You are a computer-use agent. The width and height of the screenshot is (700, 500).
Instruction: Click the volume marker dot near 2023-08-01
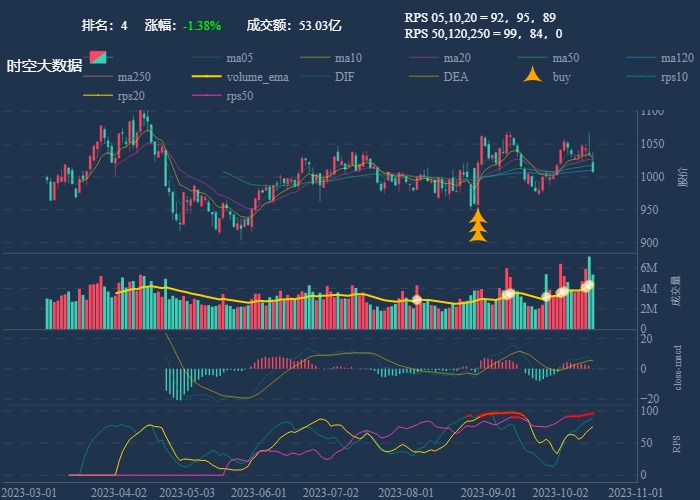click(417, 300)
